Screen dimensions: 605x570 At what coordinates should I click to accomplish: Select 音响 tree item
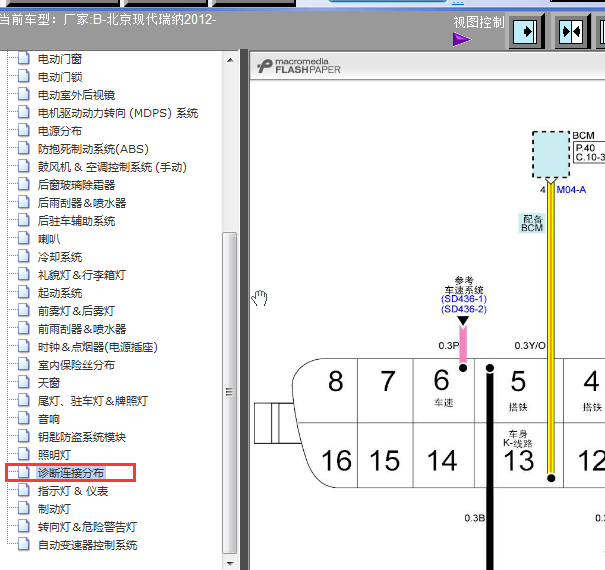[x=49, y=419]
